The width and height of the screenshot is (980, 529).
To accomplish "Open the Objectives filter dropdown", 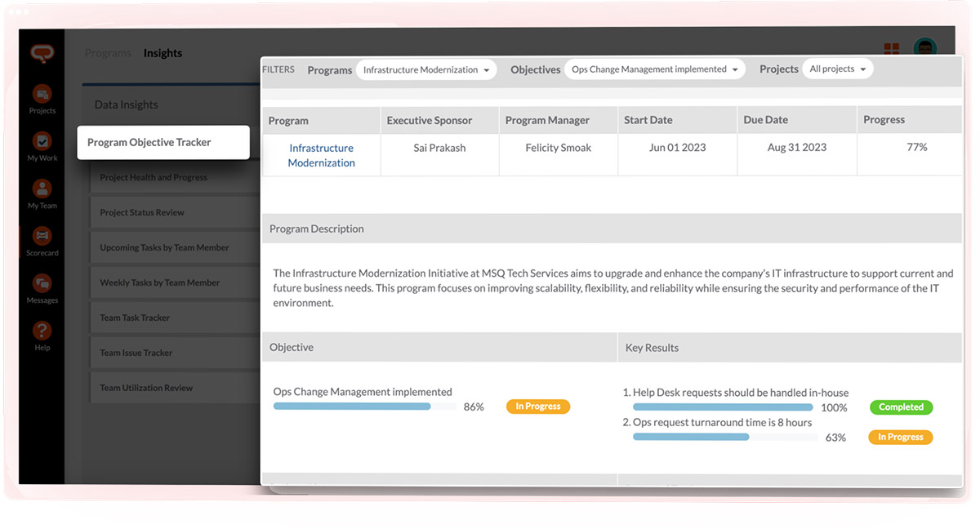I will click(x=655, y=69).
